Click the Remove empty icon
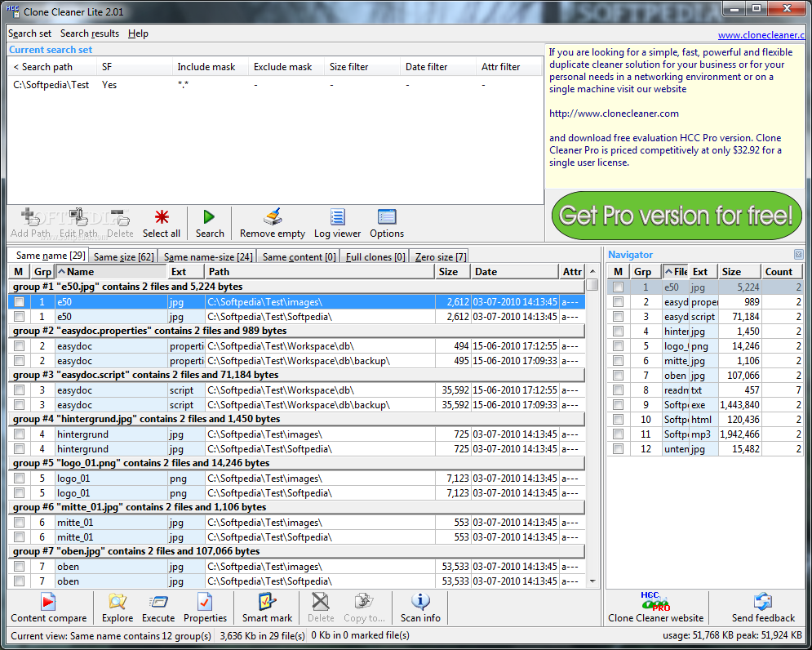The width and height of the screenshot is (812, 650). point(273,217)
